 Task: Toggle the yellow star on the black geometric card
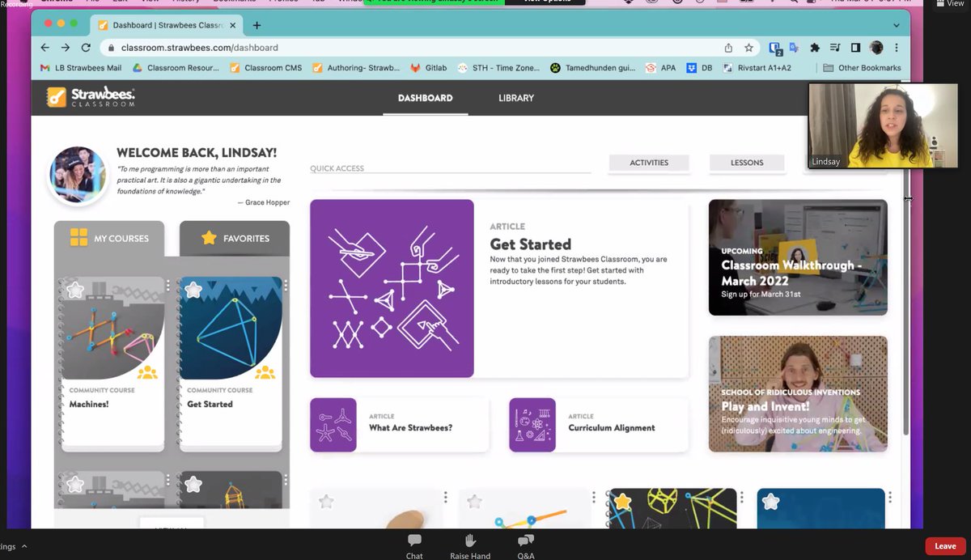pos(622,502)
